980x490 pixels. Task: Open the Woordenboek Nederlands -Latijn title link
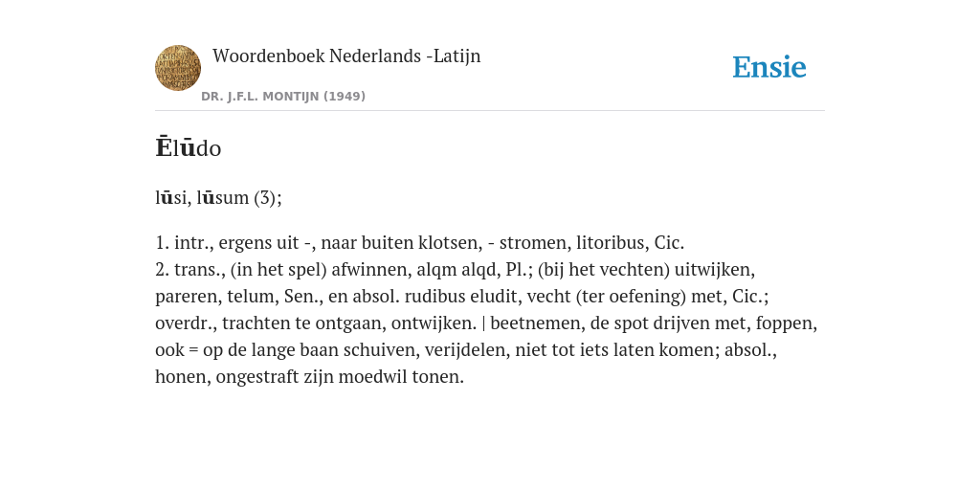346,56
